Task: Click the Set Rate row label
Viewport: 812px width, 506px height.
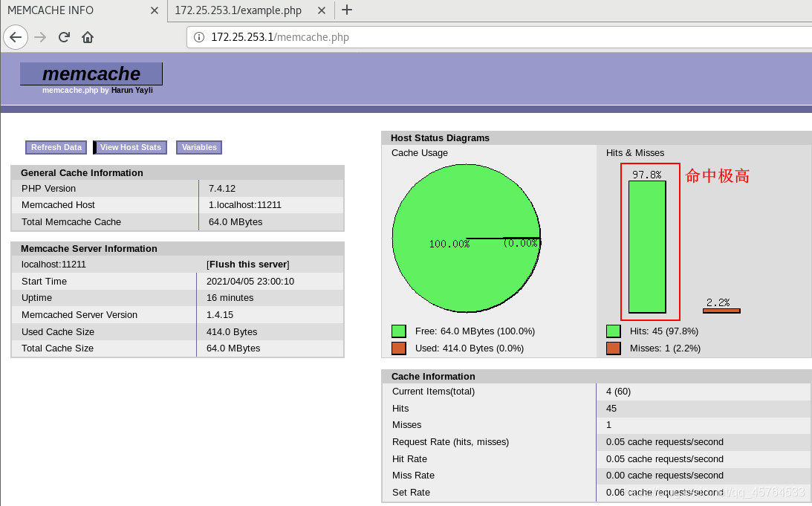Action: (x=411, y=493)
